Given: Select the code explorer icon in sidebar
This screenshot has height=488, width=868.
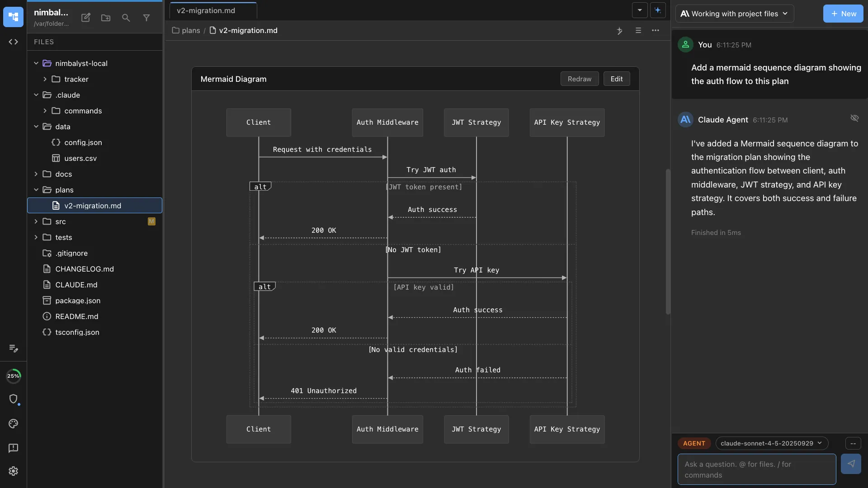Looking at the screenshot, I should click(x=13, y=42).
